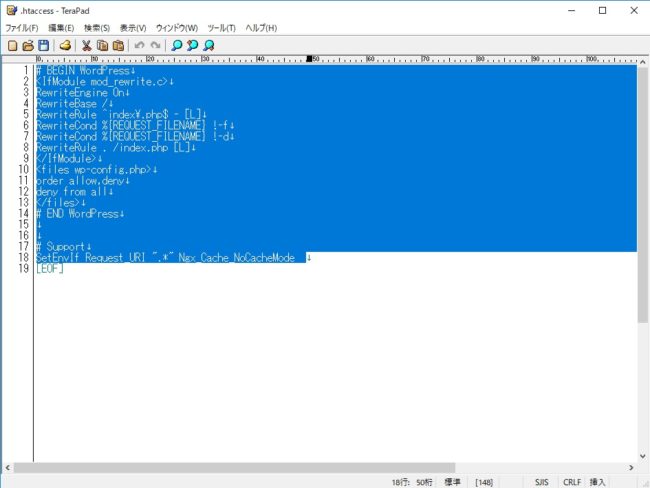This screenshot has width=650, height=488.
Task: Click the Undo arrow icon
Action: coord(139,45)
